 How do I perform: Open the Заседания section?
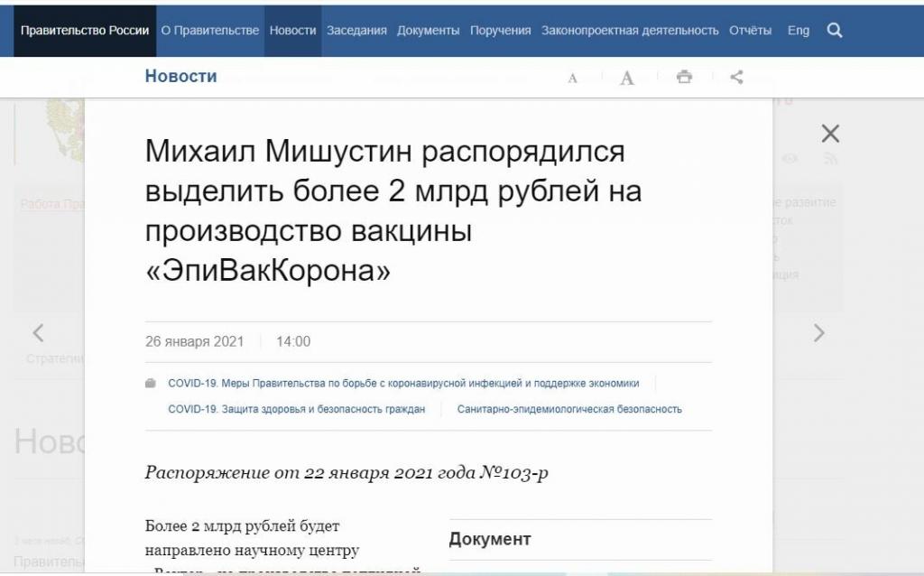pyautogui.click(x=356, y=31)
